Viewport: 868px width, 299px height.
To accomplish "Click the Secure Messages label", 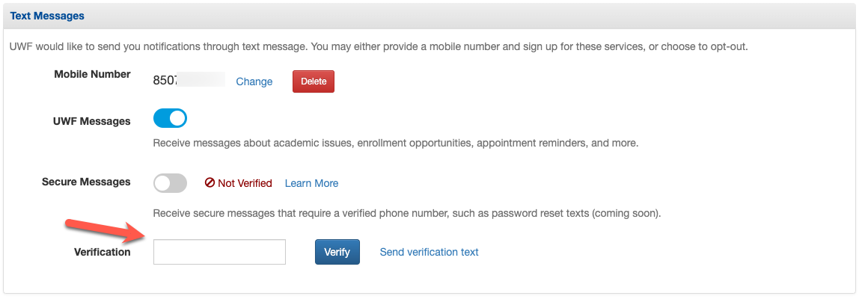I will [86, 182].
